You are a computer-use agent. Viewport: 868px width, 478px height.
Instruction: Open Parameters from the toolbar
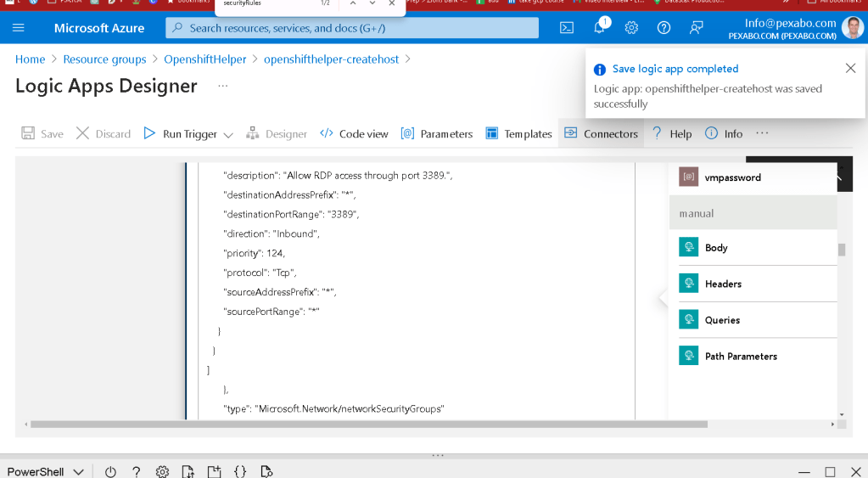[437, 133]
